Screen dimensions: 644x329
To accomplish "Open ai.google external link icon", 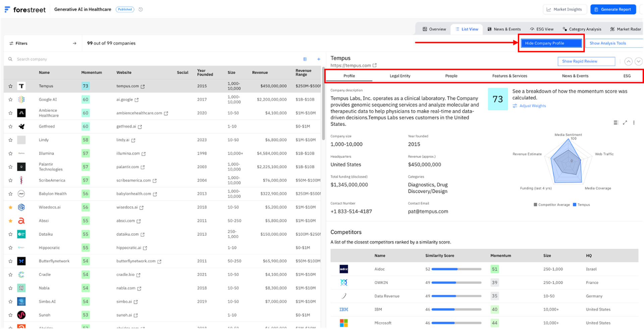I will (137, 100).
